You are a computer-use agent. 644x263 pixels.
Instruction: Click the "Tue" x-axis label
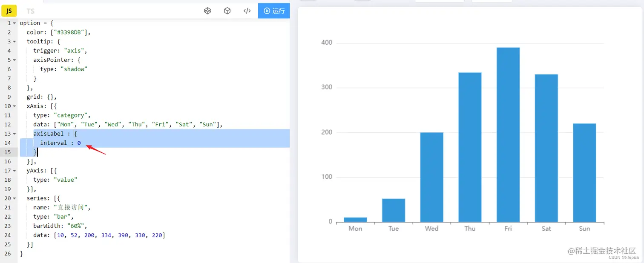tap(394, 229)
